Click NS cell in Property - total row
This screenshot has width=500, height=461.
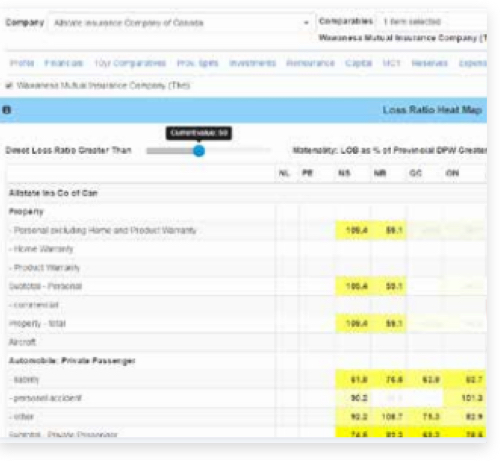click(353, 323)
